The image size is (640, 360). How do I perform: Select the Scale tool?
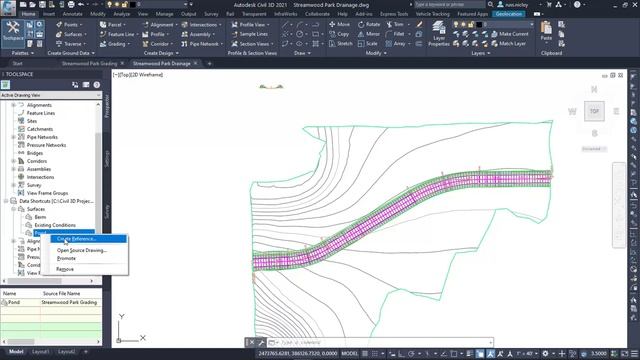367,43
